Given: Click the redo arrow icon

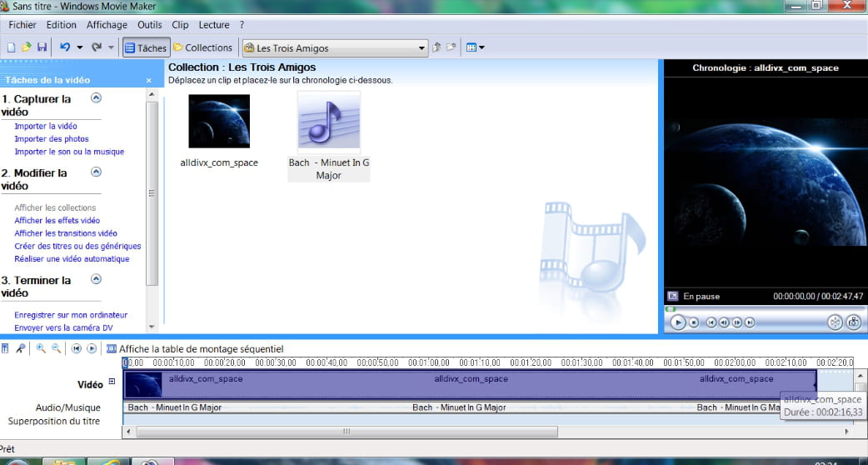Looking at the screenshot, I should pos(97,47).
